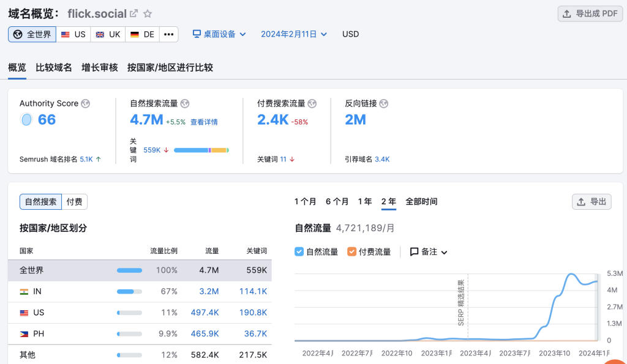The height and width of the screenshot is (364, 627).
Task: Open date dropdown 2024年2月11日
Action: click(x=294, y=34)
